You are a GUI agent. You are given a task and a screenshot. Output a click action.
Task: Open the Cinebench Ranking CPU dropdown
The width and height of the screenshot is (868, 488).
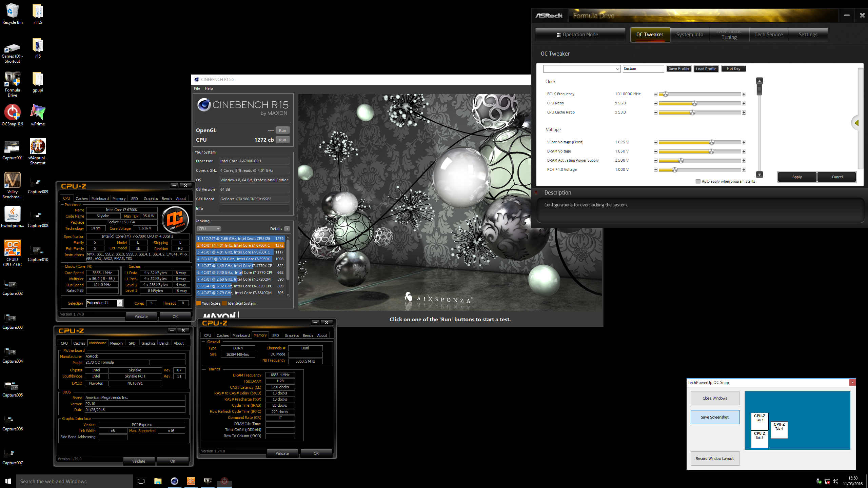209,229
